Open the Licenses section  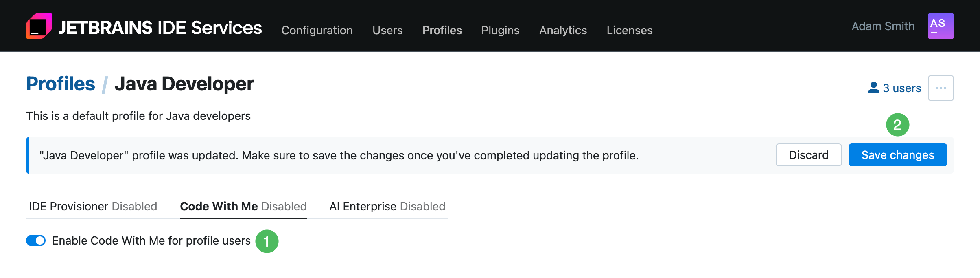(629, 30)
